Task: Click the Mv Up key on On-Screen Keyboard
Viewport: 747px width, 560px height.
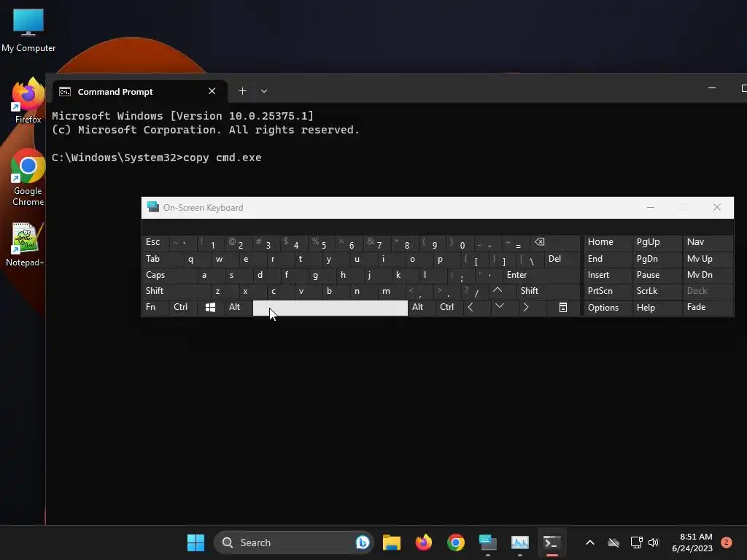Action: [x=708, y=259]
